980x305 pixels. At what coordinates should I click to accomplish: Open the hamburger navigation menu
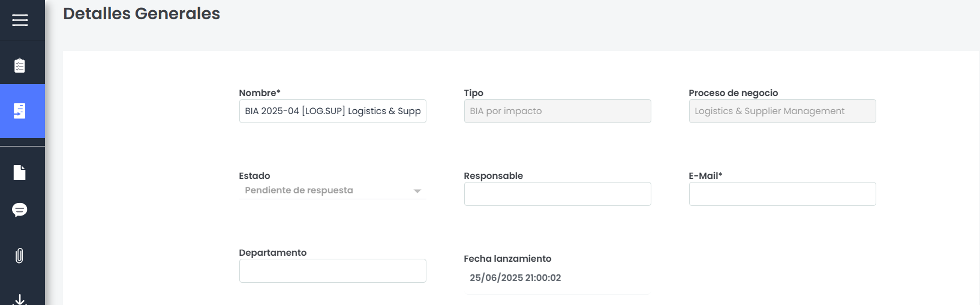(x=20, y=20)
